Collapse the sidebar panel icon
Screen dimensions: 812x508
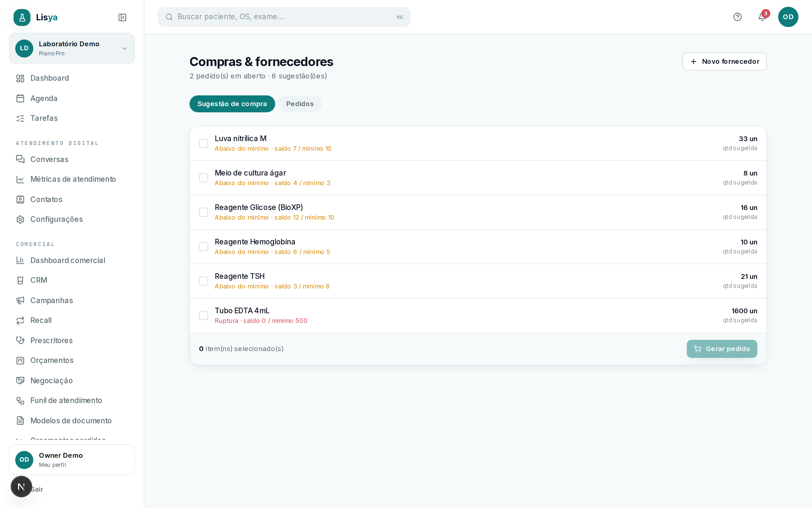coord(122,17)
